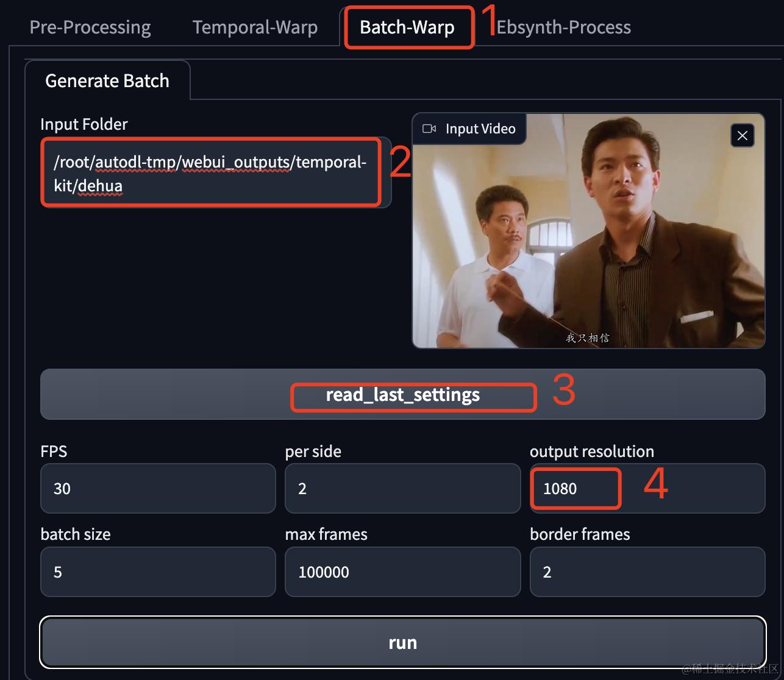Focus the FPS field showing 30

[x=158, y=489]
